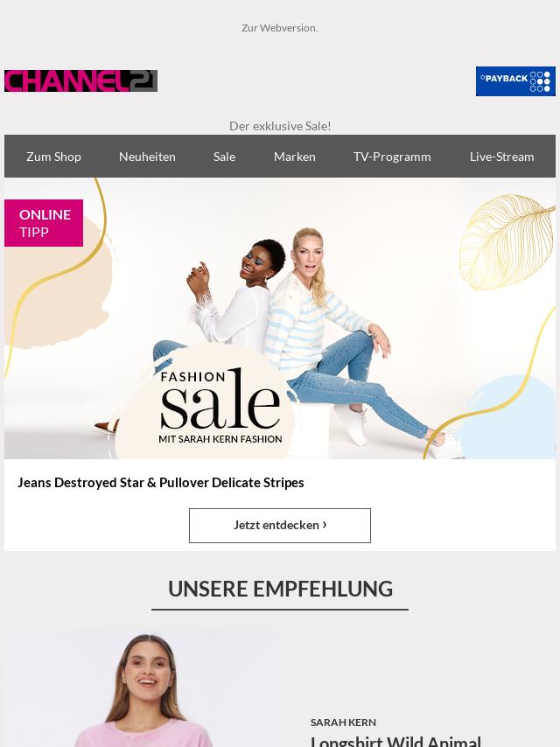Click the Der exklusive Sale! tagline
Image resolution: width=560 pixels, height=747 pixels.
pos(280,126)
